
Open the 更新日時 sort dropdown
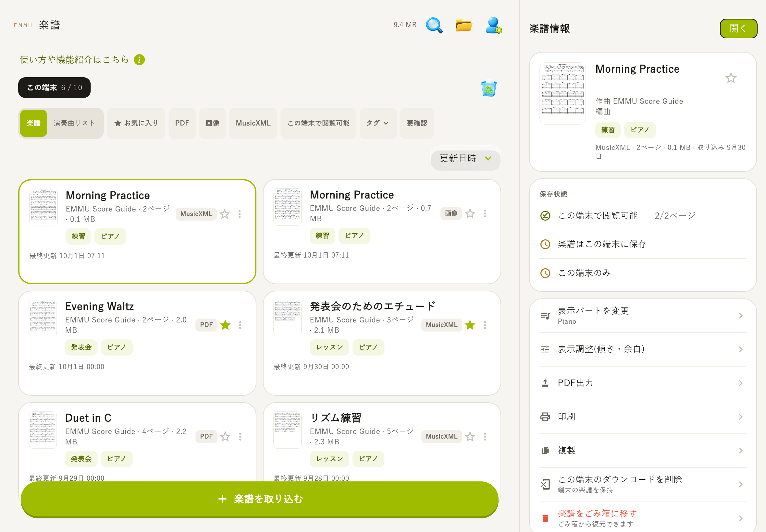click(465, 158)
